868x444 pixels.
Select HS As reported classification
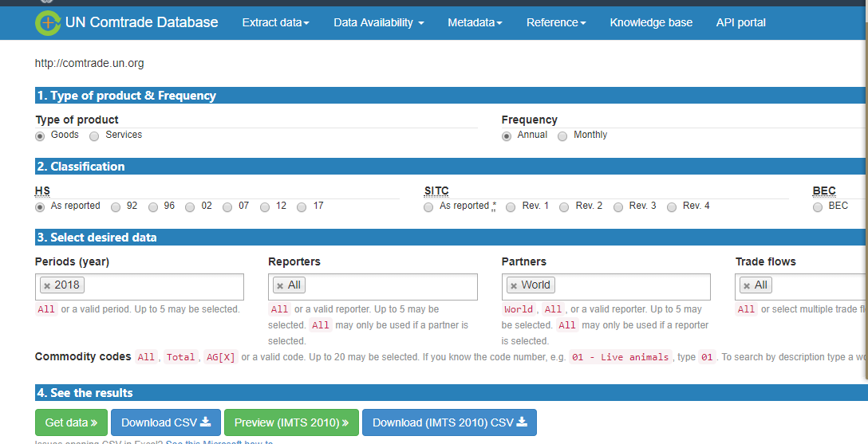[40, 207]
